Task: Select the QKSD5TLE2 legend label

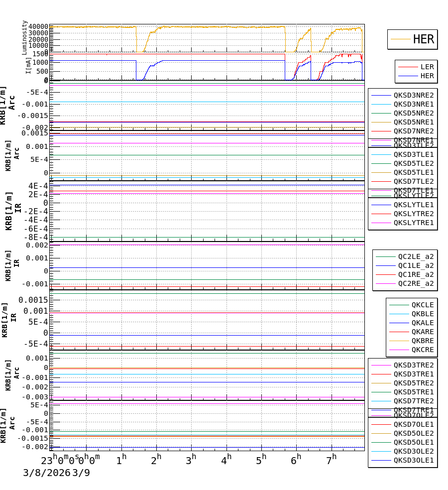Action: click(413, 164)
